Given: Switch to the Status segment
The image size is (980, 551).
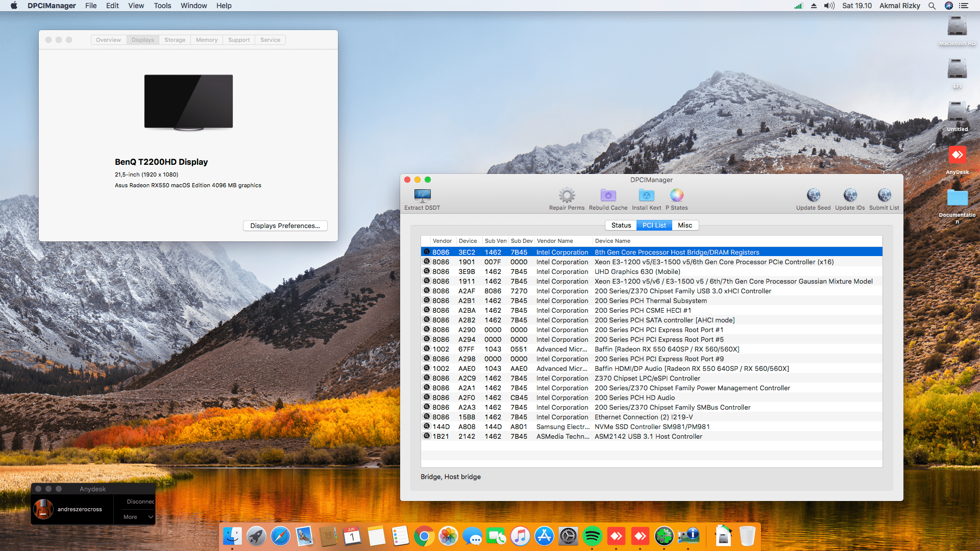Looking at the screenshot, I should point(621,225).
